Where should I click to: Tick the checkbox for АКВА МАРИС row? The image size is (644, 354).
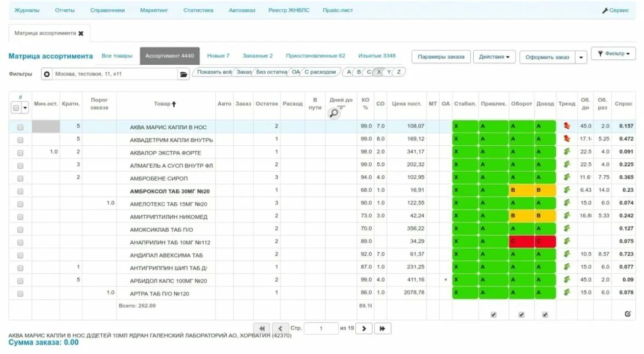coord(20,128)
